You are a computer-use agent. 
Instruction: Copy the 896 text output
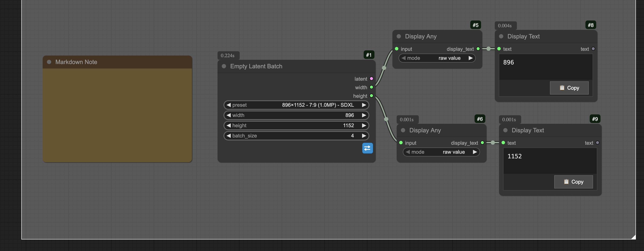pos(569,88)
